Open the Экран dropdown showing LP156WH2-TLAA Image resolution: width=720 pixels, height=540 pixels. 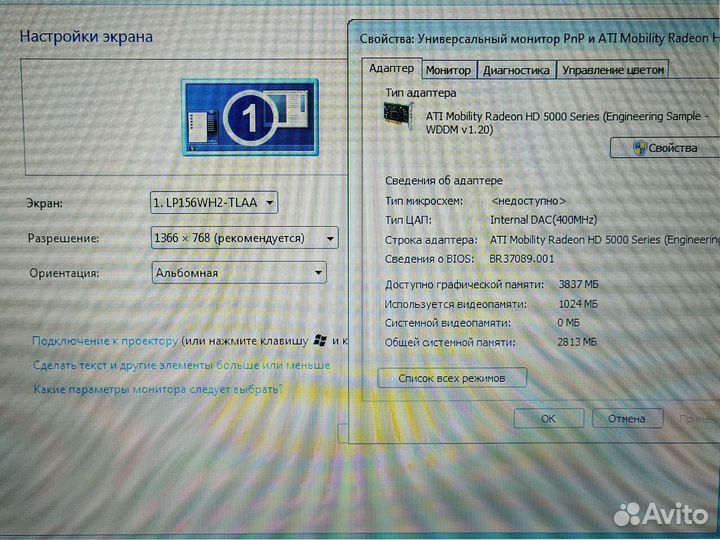[x=214, y=202]
